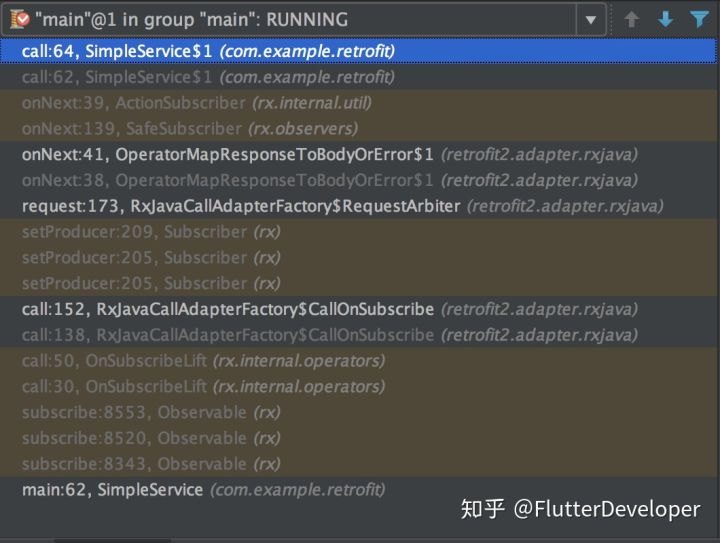Select frame call:138, CallOnSubscribe
Image resolution: width=720 pixels, height=543 pixels.
329,335
